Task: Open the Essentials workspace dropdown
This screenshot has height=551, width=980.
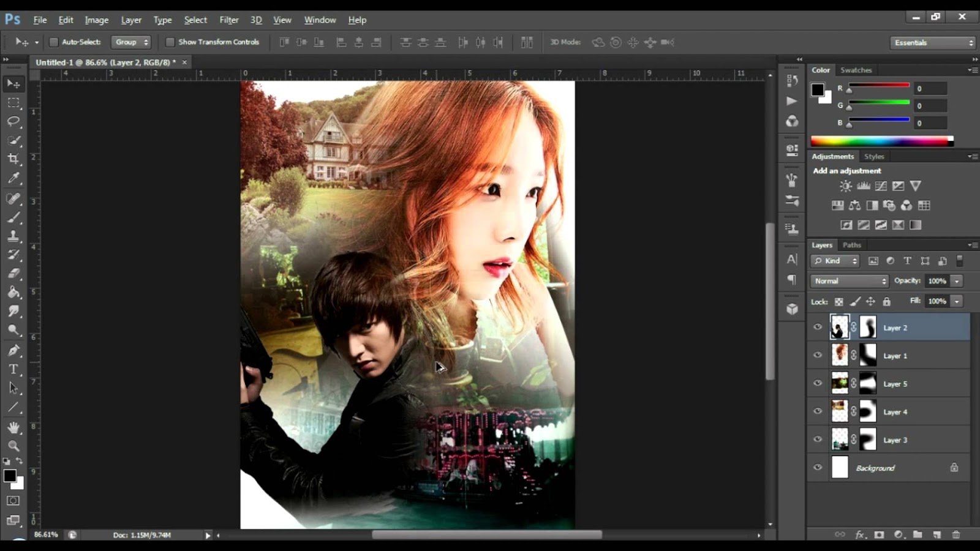Action: point(933,43)
